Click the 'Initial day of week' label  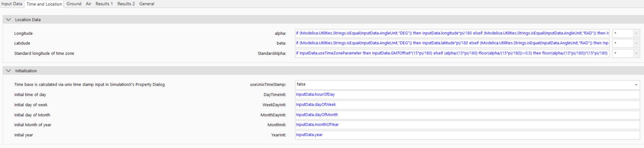tap(31, 105)
